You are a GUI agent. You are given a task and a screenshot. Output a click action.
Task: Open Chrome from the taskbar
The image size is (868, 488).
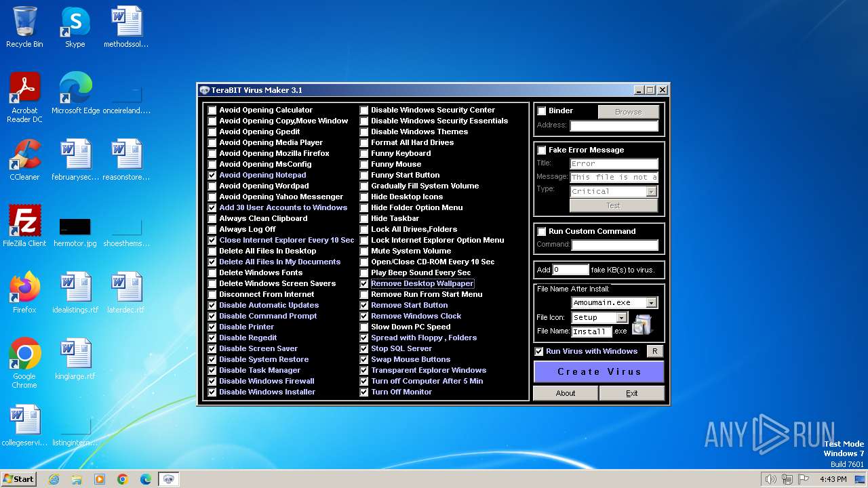click(123, 479)
